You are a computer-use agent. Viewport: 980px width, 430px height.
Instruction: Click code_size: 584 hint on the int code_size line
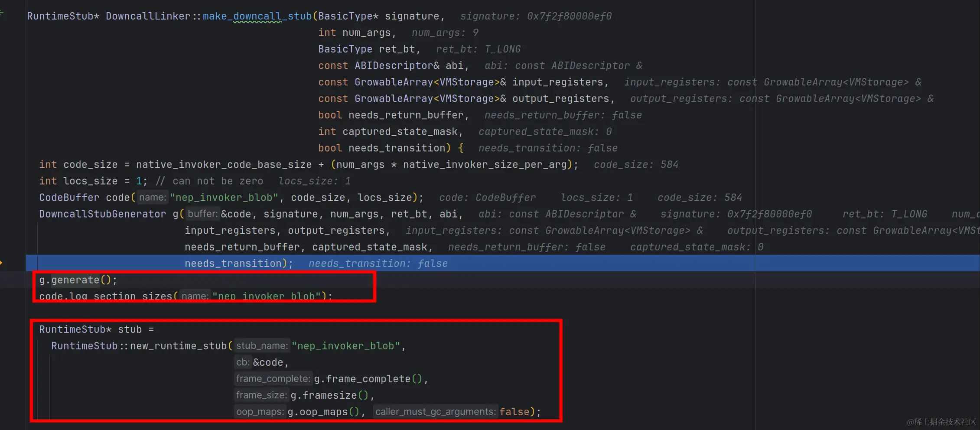636,164
